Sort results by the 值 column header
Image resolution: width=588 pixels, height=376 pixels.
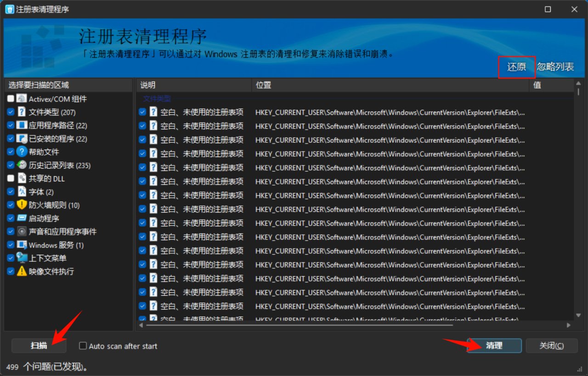point(552,85)
